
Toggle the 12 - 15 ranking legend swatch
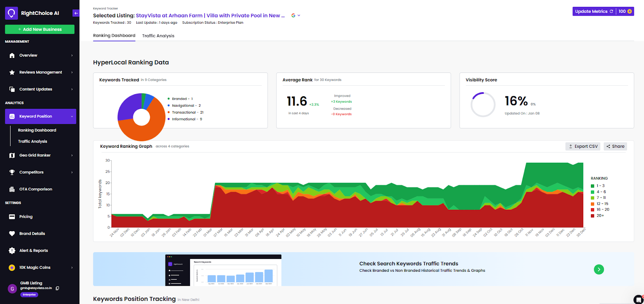tap(592, 204)
